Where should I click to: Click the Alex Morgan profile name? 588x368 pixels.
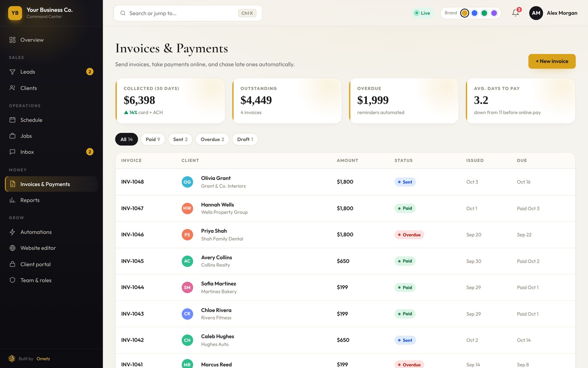(562, 13)
